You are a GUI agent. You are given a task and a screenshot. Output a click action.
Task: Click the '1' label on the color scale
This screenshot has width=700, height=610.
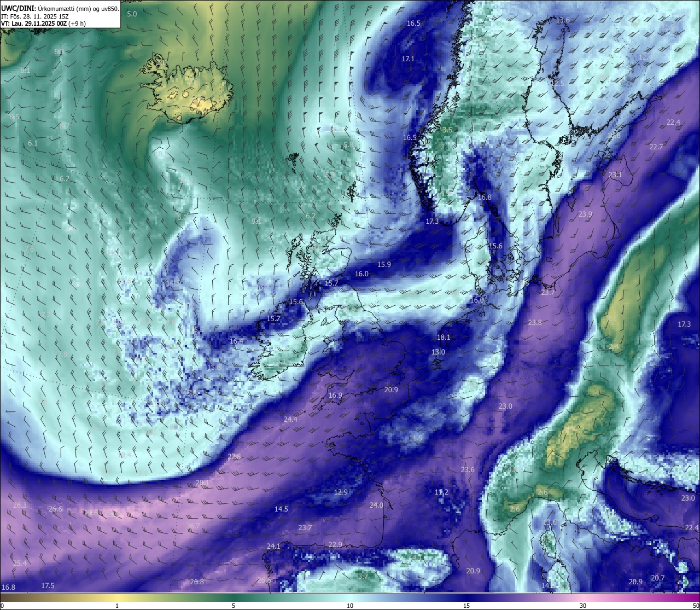(x=117, y=606)
